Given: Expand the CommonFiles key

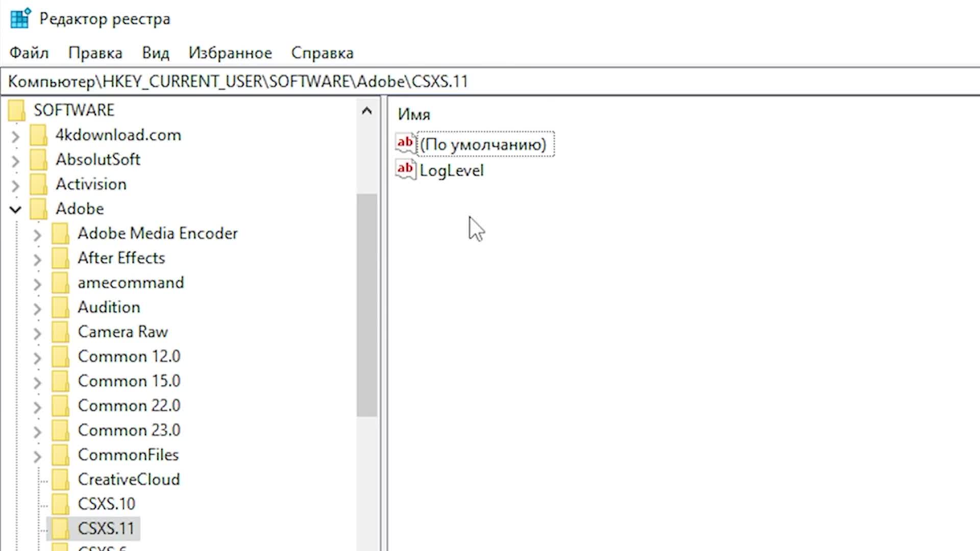Looking at the screenshot, I should point(37,456).
